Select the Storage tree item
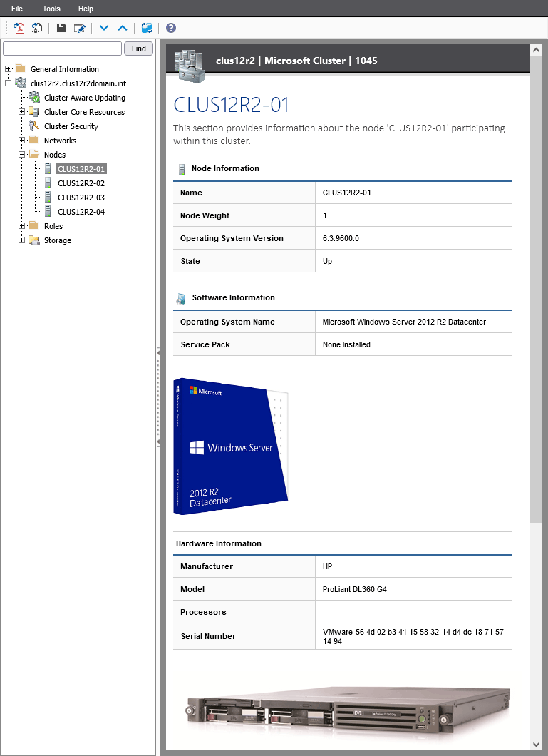The image size is (548, 756). 58,240
